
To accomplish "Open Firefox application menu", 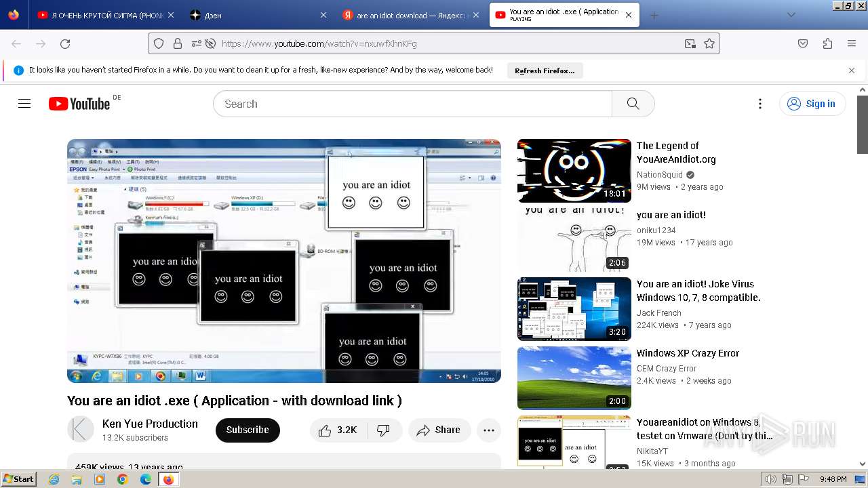I will pyautogui.click(x=852, y=43).
